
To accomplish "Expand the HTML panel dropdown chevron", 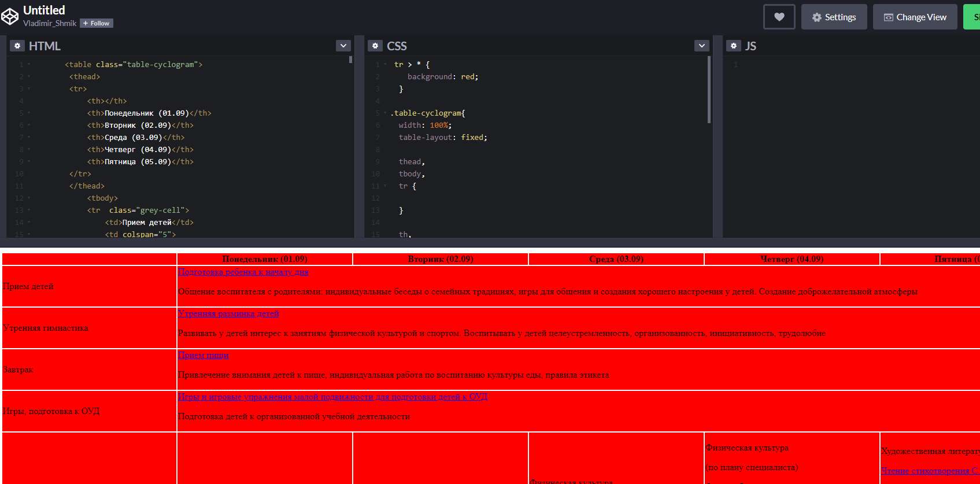I will click(x=343, y=46).
